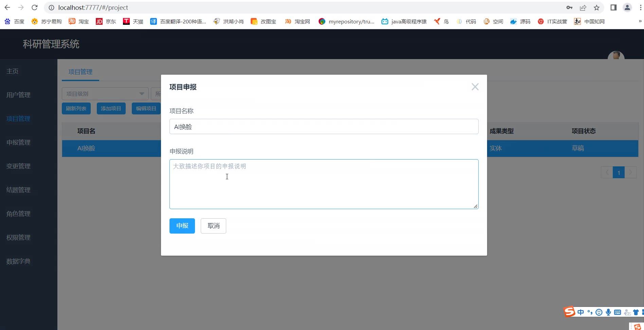Open the Sogou soft keyboard icon
644x330 pixels.
[x=618, y=312]
